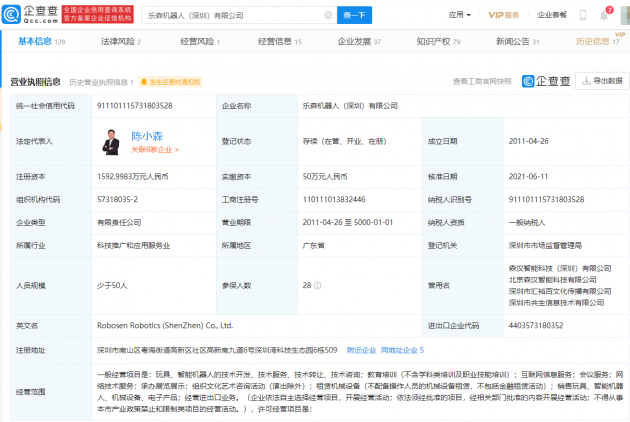
Task: Switch to 经营信息 tab
Action: (280, 41)
